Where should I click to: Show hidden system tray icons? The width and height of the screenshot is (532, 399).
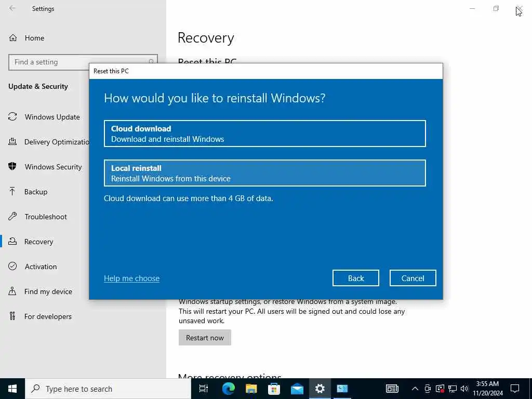(415, 389)
